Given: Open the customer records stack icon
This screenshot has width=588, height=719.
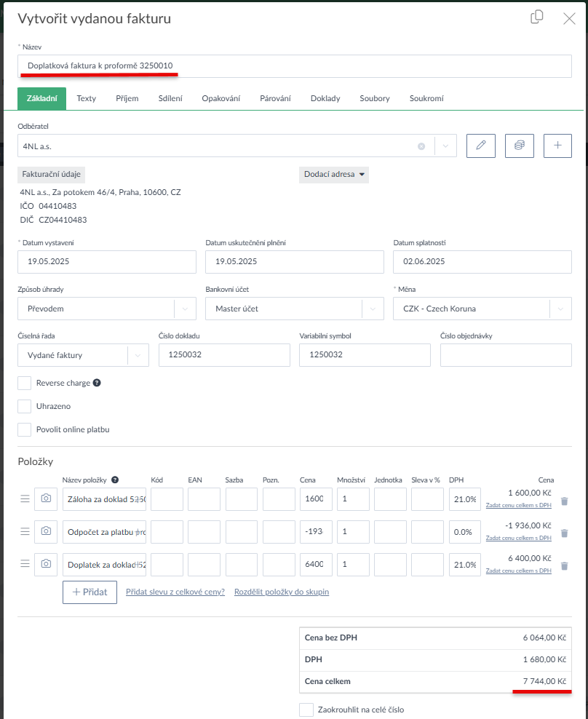Looking at the screenshot, I should pyautogui.click(x=519, y=146).
